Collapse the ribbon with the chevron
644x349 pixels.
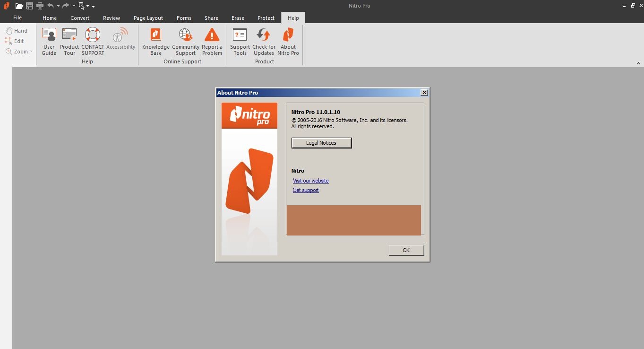click(x=638, y=63)
